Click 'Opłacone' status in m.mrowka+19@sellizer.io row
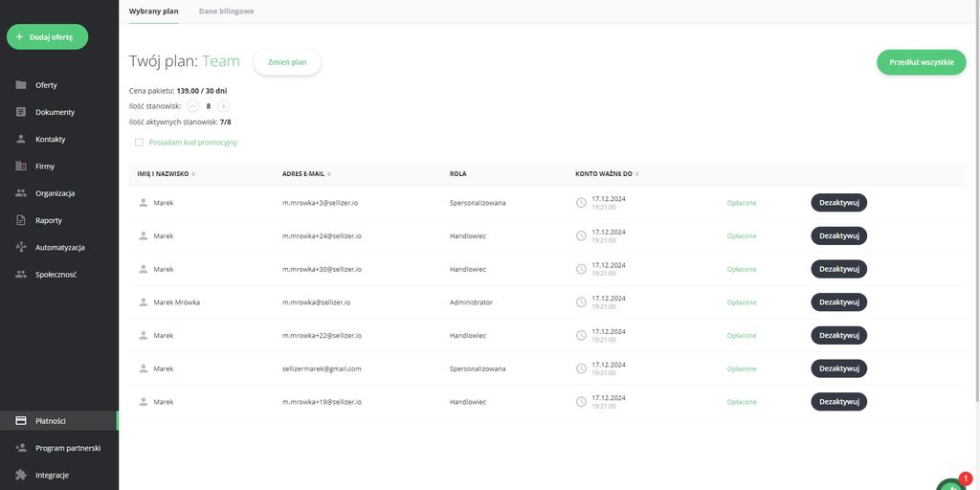This screenshot has width=980, height=490. tap(742, 403)
